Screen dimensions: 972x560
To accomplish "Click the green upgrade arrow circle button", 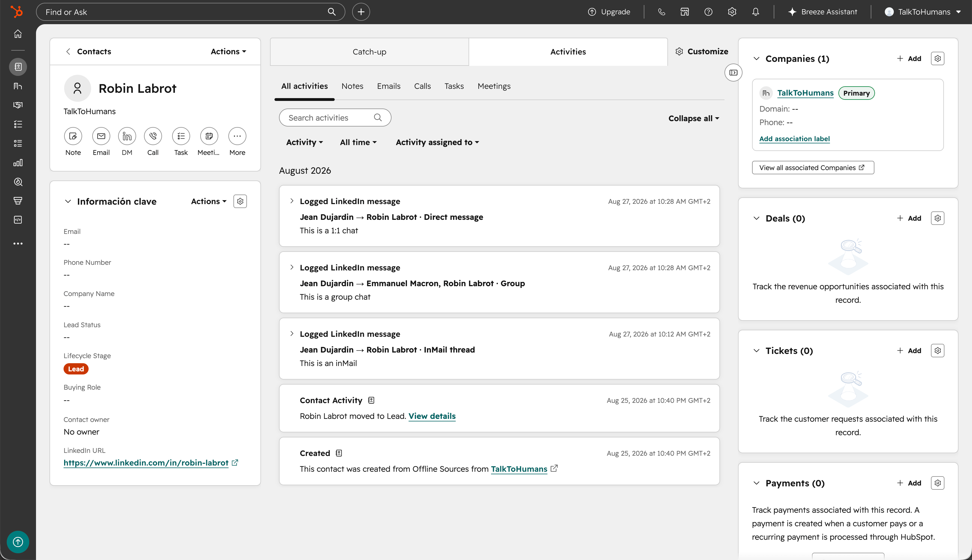I will 18,542.
